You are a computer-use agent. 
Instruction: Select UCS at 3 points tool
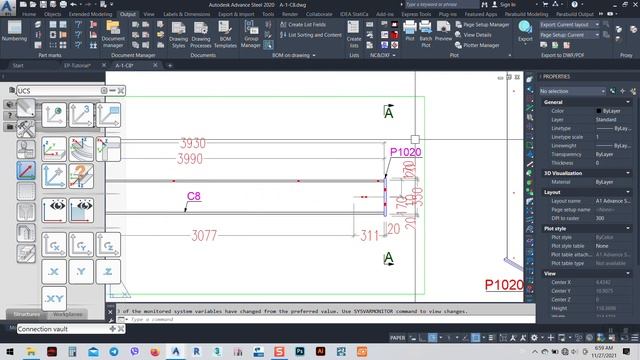[x=81, y=115]
